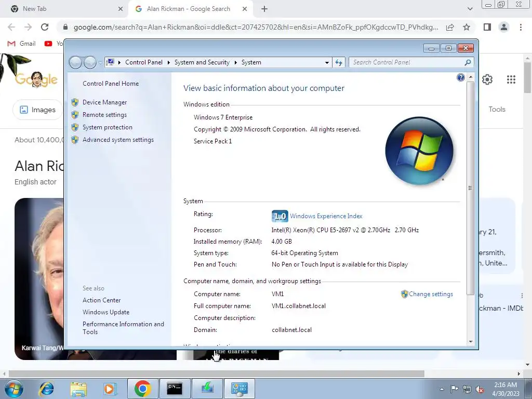The width and height of the screenshot is (532, 399).
Task: Open Performance Information and Tools
Action: [123, 328]
